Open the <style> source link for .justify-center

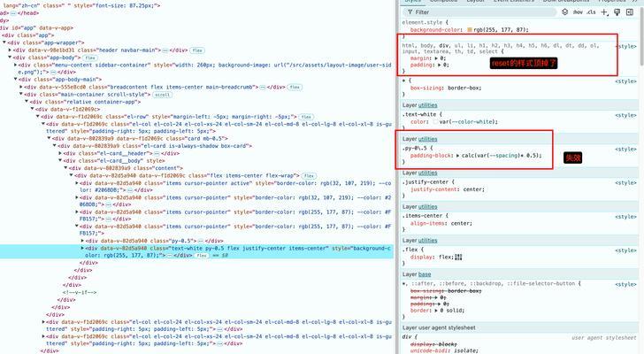tap(626, 182)
